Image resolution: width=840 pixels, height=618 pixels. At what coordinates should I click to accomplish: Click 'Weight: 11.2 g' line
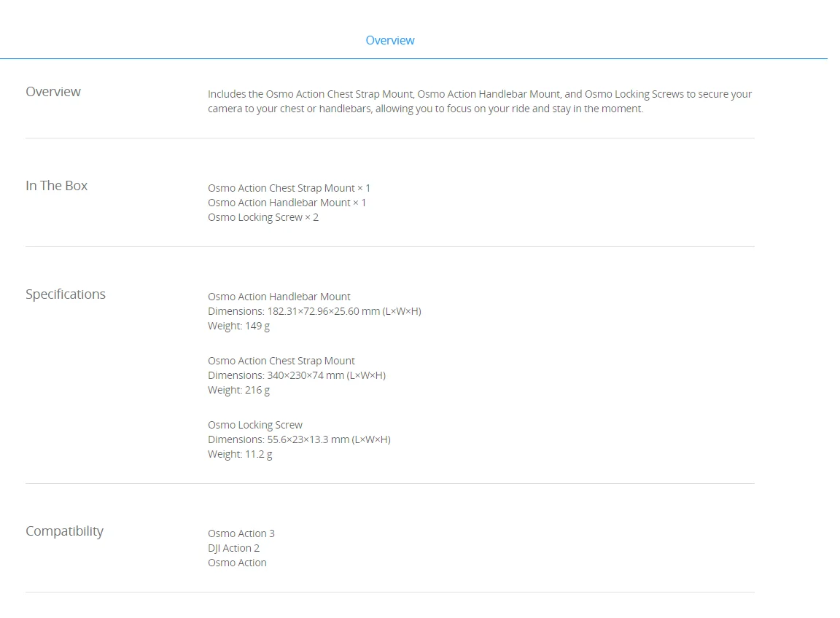240,454
